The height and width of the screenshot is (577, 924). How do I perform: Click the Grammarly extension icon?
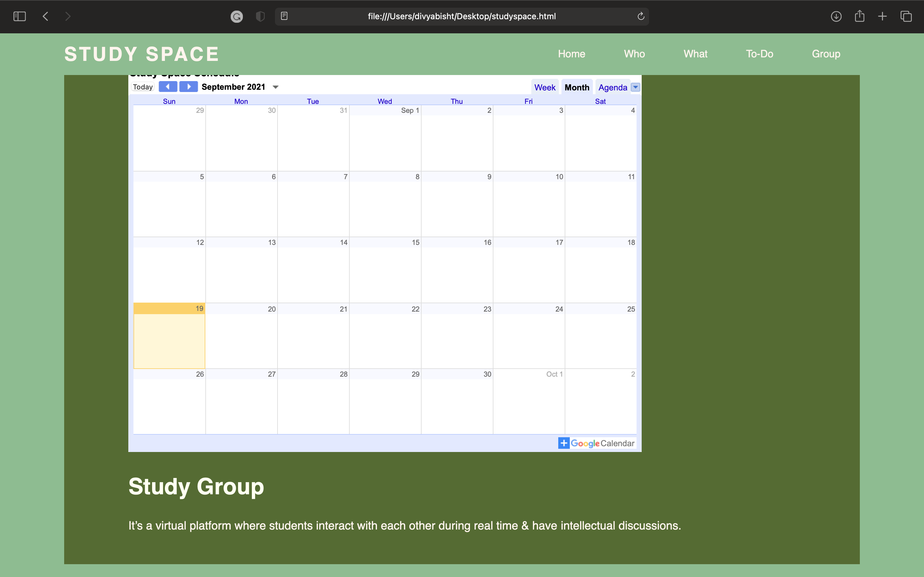point(237,16)
